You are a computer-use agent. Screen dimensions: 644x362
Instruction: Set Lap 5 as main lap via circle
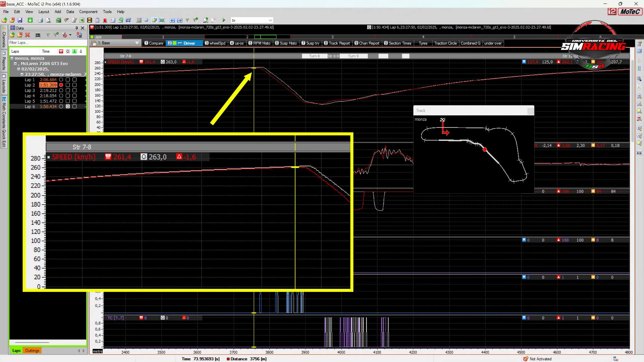[x=61, y=101]
